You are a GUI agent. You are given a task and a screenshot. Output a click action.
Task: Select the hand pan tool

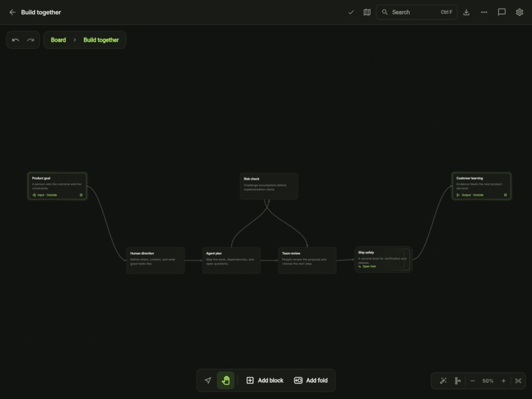pyautogui.click(x=226, y=380)
